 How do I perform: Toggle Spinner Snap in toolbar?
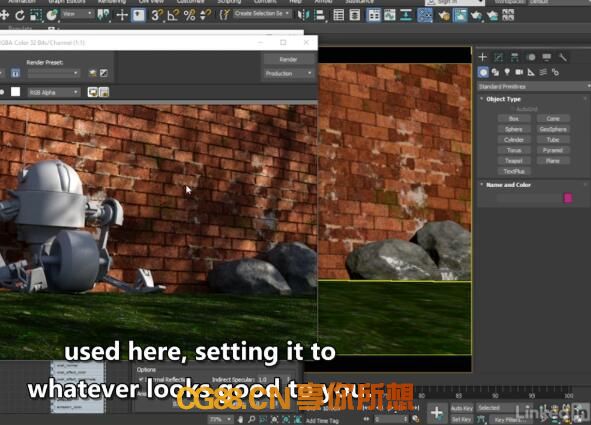[x=205, y=15]
